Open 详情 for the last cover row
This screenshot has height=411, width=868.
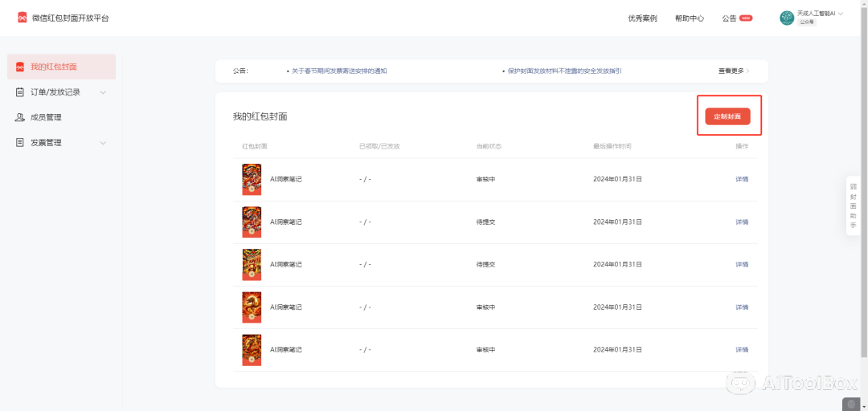pos(742,350)
